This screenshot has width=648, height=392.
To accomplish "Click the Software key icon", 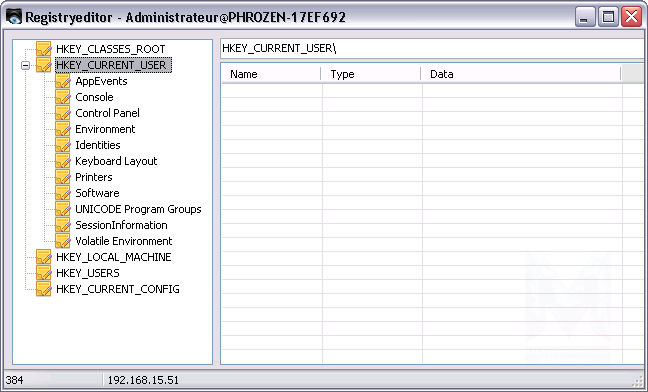I will coord(63,193).
